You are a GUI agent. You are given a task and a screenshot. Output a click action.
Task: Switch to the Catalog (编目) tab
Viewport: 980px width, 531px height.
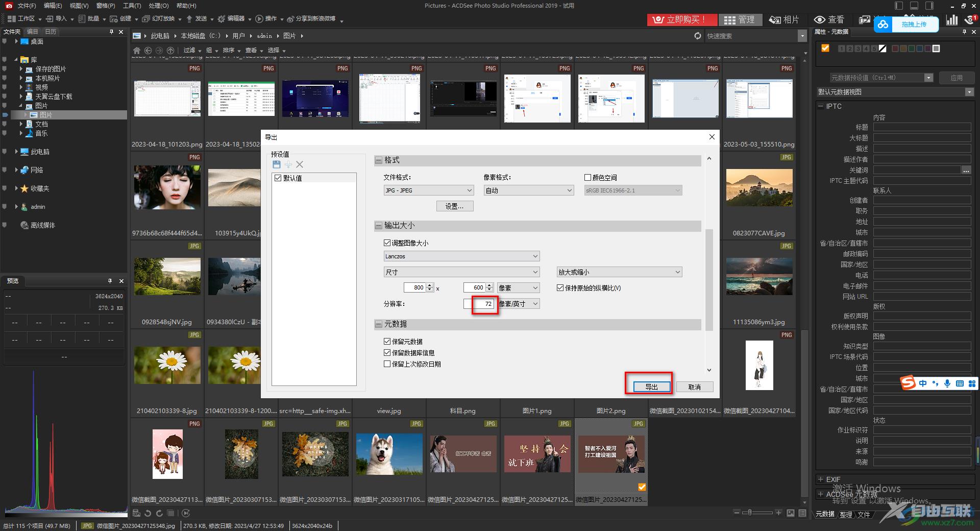coord(32,32)
